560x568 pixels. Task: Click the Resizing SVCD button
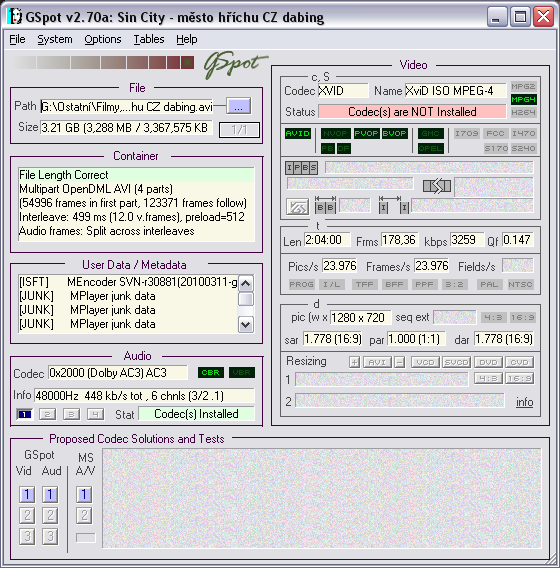[x=457, y=362]
